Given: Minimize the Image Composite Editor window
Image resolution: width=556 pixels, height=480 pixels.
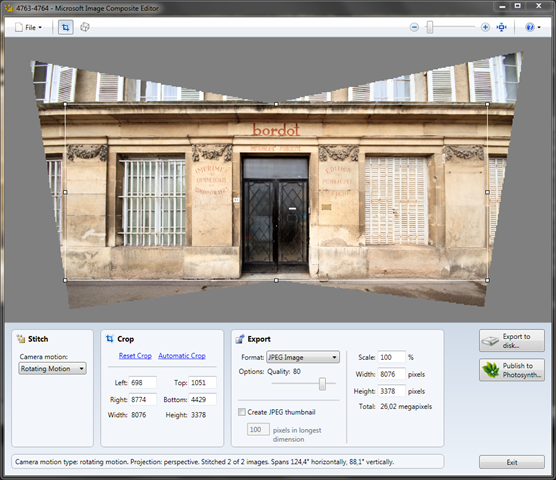Looking at the screenshot, I should click(502, 6).
